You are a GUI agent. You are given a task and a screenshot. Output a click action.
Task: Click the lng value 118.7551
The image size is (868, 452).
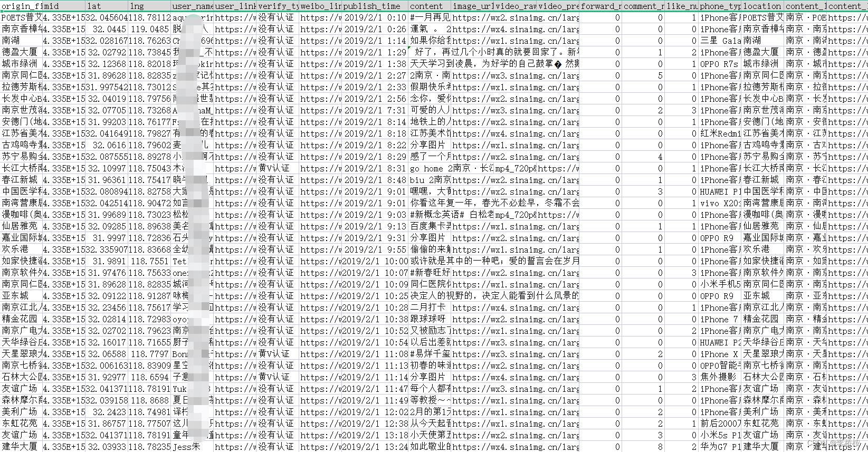click(x=149, y=261)
